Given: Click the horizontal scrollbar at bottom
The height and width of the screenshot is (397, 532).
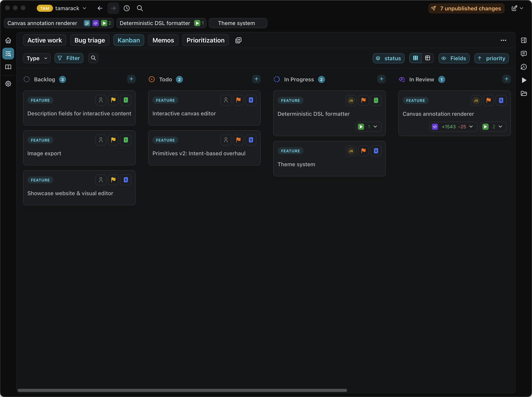Looking at the screenshot, I should (182, 390).
